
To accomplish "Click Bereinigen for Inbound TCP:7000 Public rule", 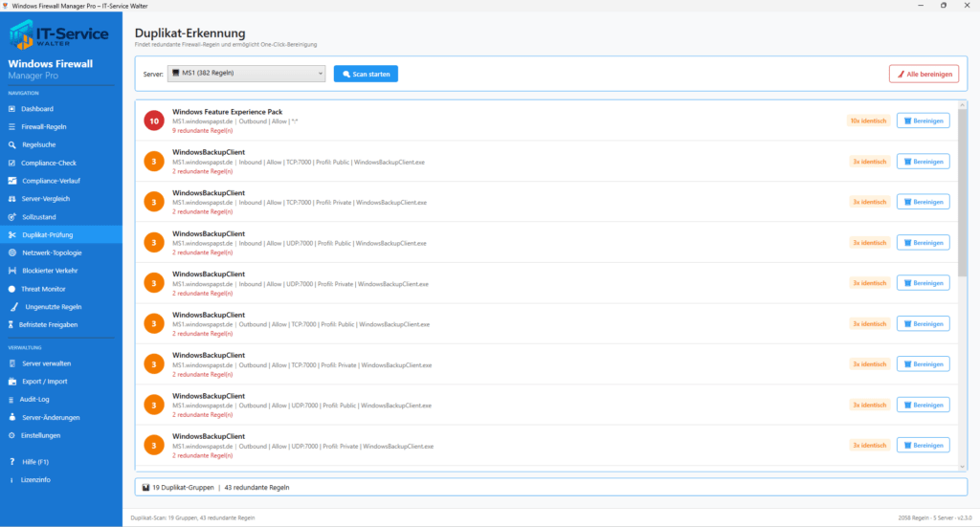I will pos(924,162).
